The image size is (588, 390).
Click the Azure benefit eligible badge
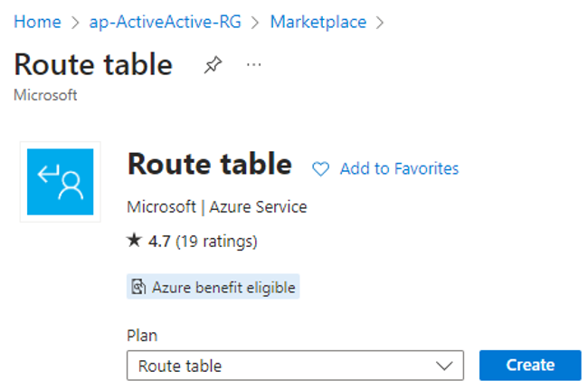[x=213, y=287]
